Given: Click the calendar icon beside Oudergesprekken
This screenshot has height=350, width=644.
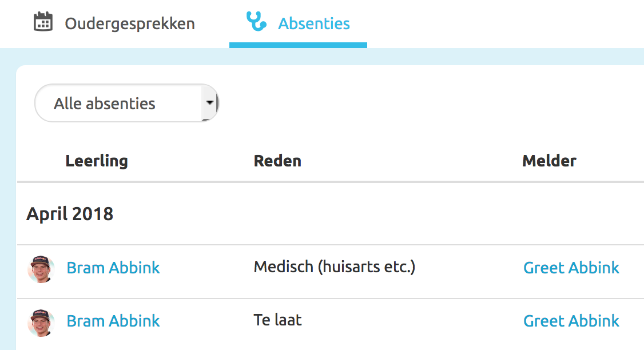Looking at the screenshot, I should (x=43, y=22).
